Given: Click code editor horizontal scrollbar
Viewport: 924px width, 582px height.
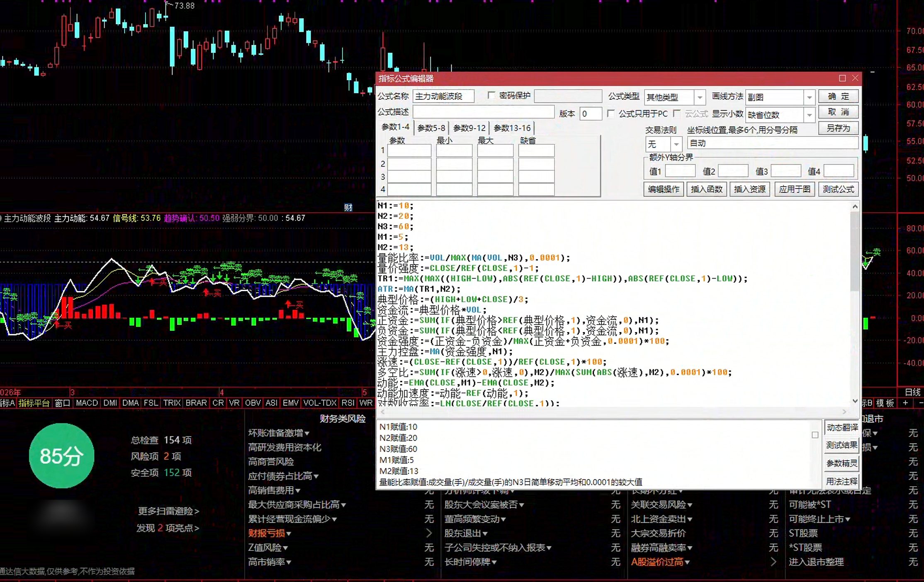Looking at the screenshot, I should pos(614,412).
